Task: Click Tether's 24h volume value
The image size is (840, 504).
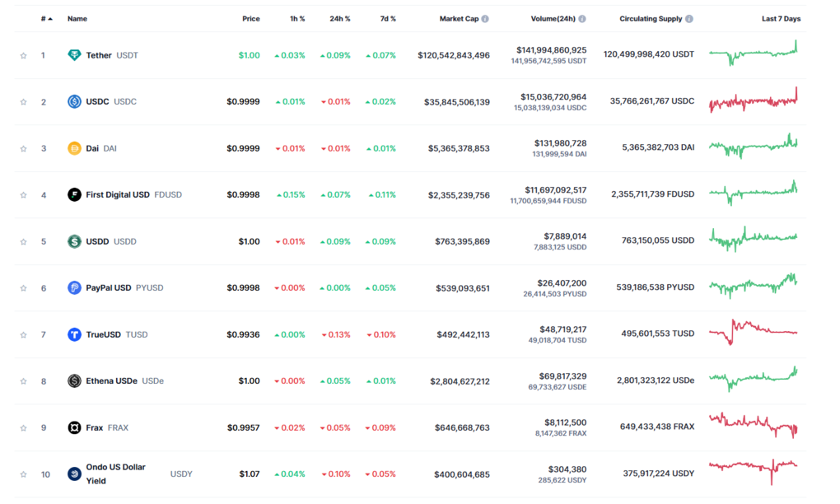Action: pyautogui.click(x=551, y=50)
